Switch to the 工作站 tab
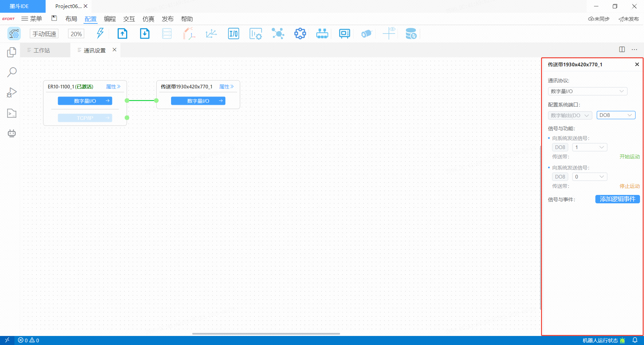Image resolution: width=644 pixels, height=345 pixels. [x=42, y=50]
